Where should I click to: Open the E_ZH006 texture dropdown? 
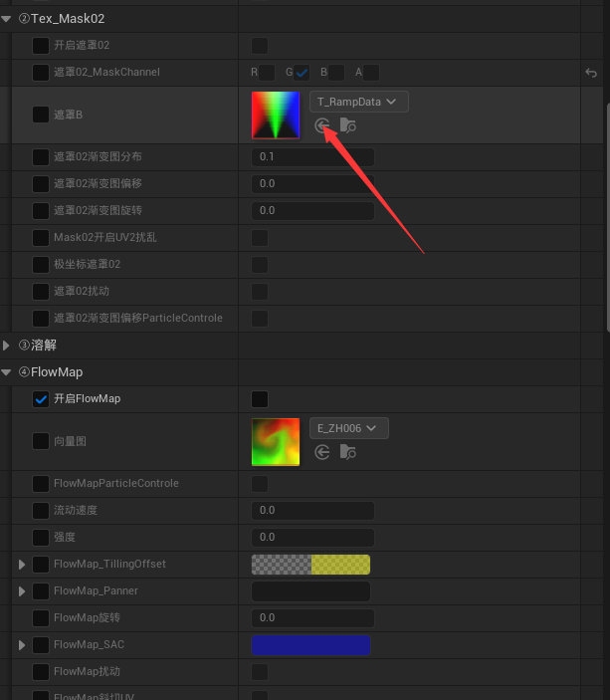click(x=349, y=428)
